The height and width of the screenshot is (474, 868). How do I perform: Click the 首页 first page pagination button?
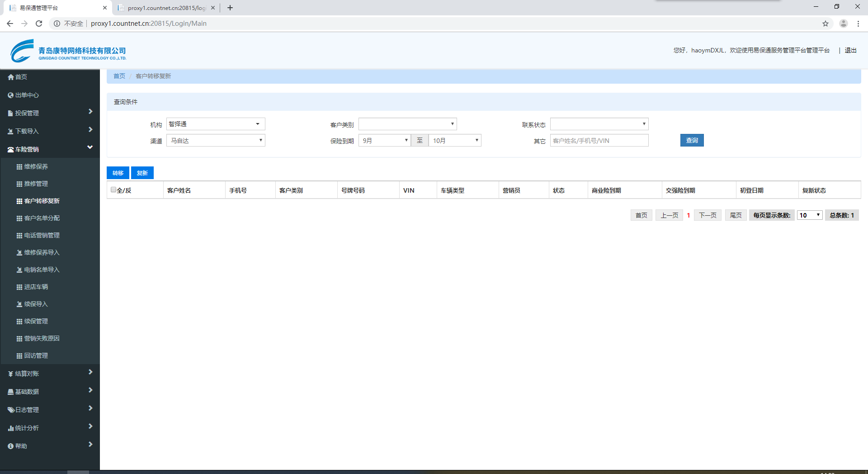(642, 215)
